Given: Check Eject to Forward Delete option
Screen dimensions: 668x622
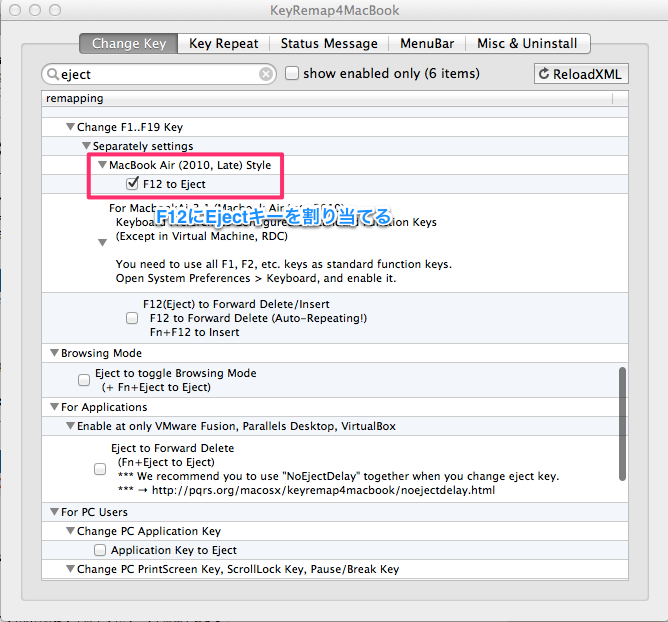Looking at the screenshot, I should point(100,469).
